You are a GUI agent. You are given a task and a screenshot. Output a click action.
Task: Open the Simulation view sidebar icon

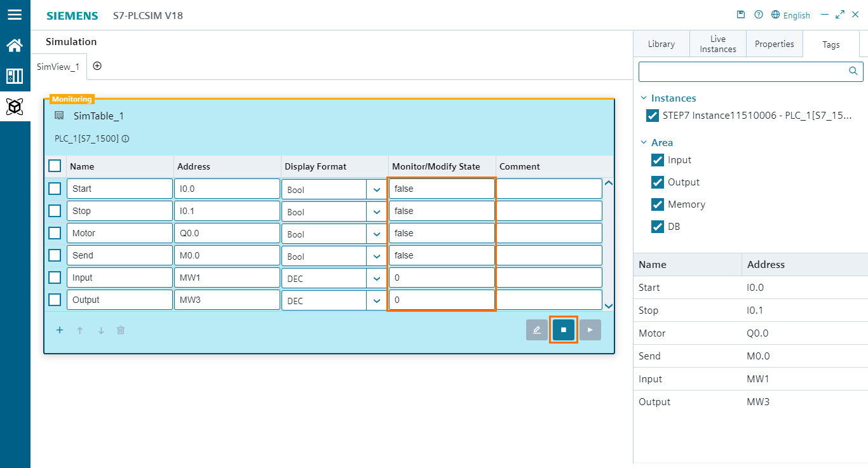(x=15, y=76)
